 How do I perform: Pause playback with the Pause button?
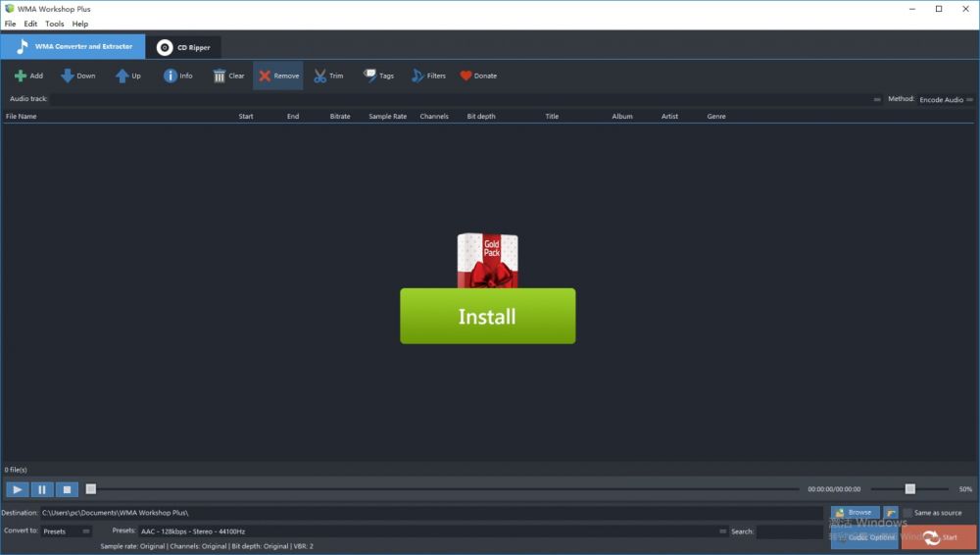pos(42,489)
